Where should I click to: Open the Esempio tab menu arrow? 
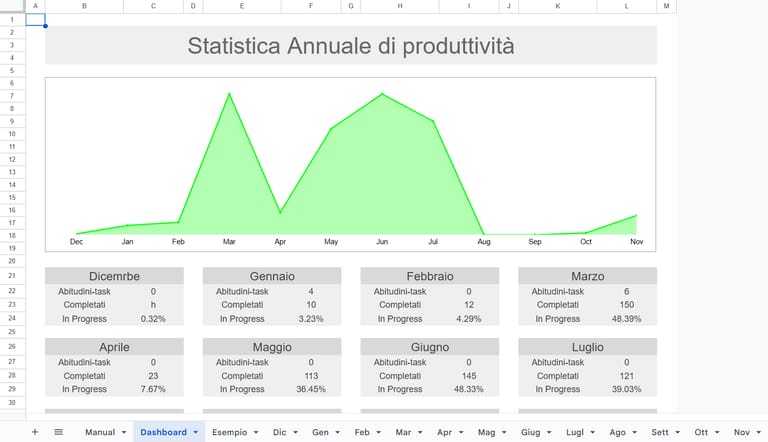point(256,432)
